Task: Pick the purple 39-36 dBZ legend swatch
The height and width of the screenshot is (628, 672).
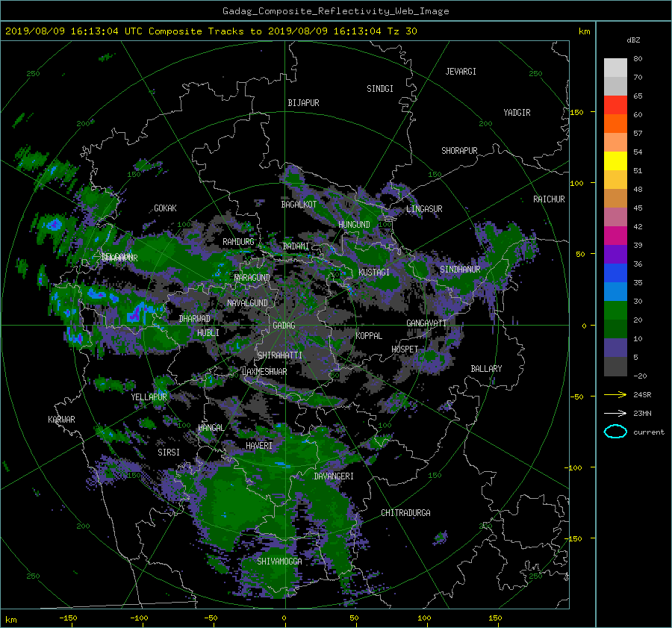Action: [615, 255]
